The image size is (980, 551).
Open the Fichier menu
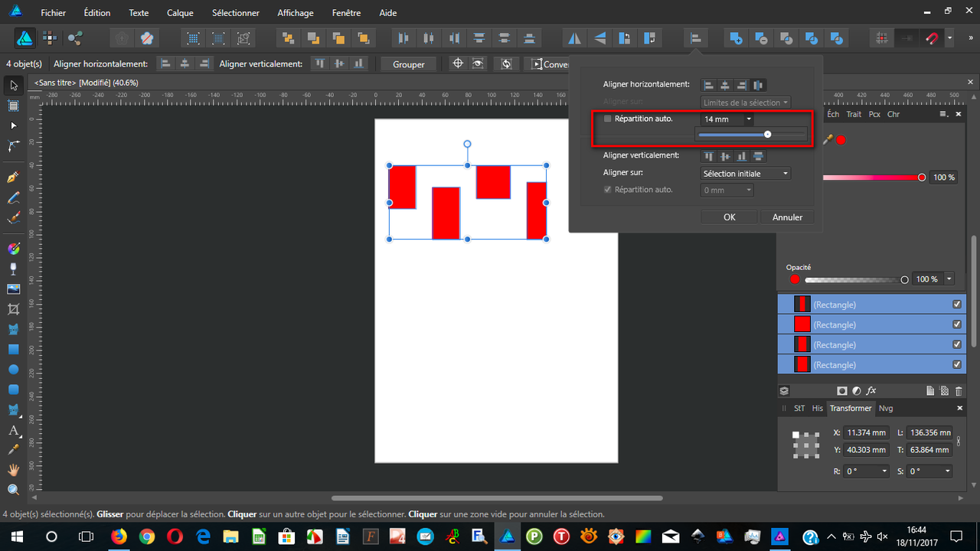pos(54,13)
